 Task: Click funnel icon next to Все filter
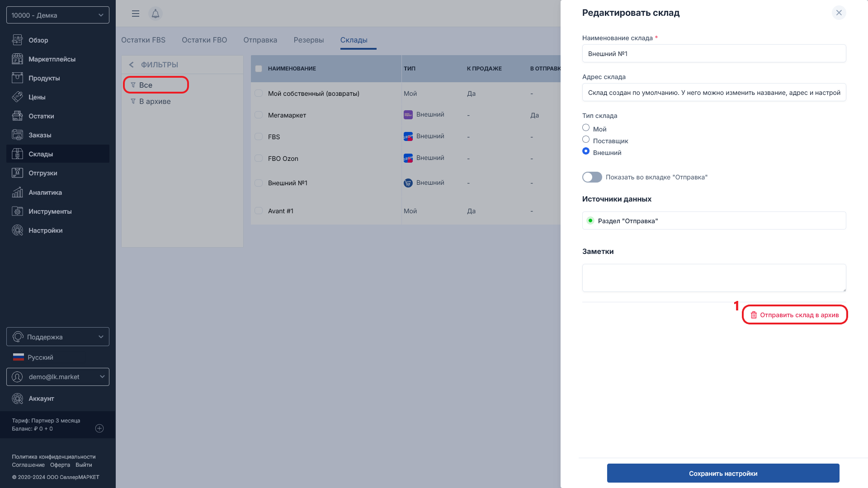pos(133,85)
